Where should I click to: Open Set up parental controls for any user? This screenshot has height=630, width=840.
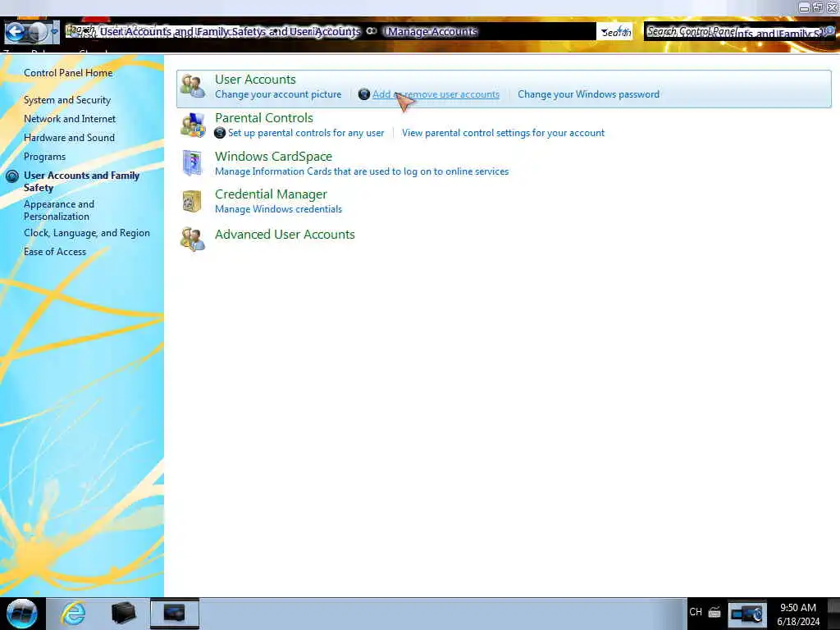point(306,133)
